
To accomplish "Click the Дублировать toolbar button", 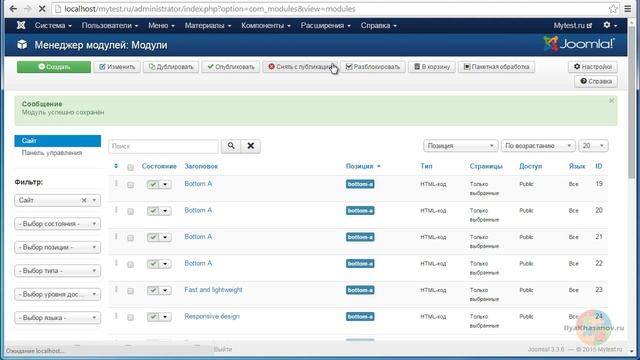I will pyautogui.click(x=171, y=67).
